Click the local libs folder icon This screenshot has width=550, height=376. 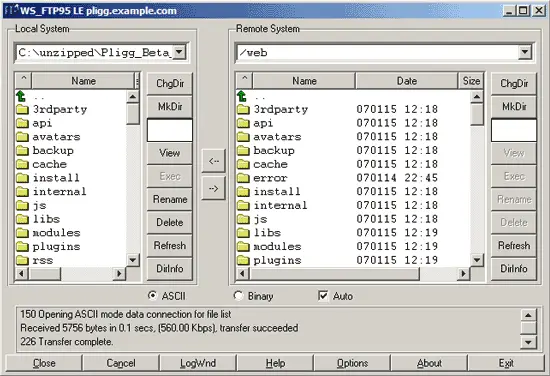tap(22, 219)
